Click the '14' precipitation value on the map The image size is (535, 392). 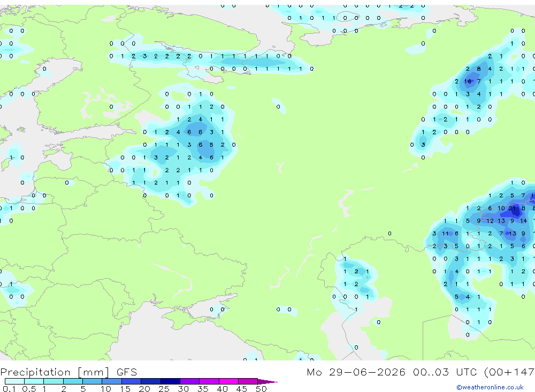point(523,221)
